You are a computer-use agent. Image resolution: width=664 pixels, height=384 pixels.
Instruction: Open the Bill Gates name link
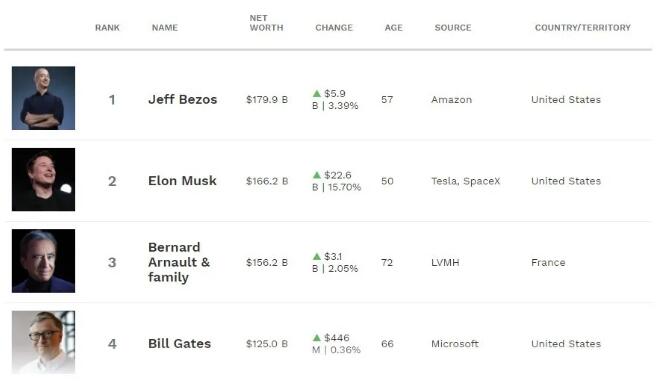coord(180,343)
